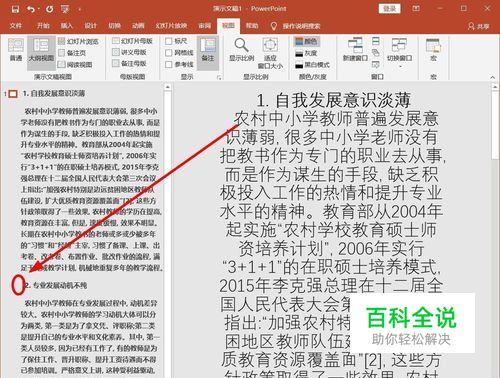500x378 pixels.
Task: Switch to the 审阅 (Review) ribbon tab
Action: click(x=205, y=26)
